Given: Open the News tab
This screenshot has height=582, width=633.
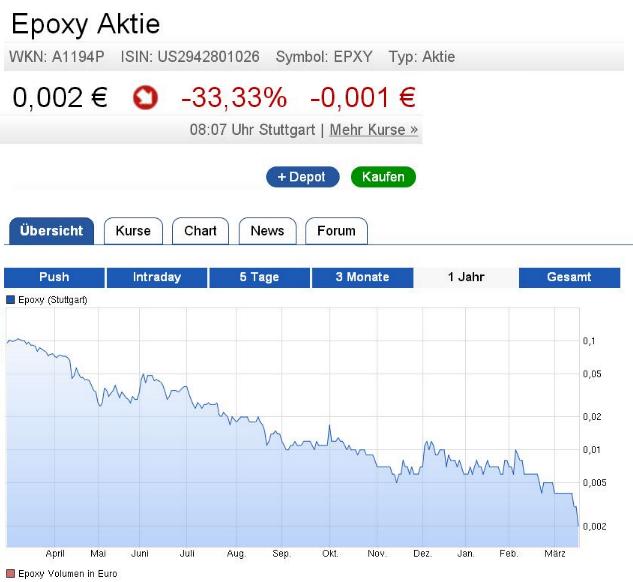Looking at the screenshot, I should pyautogui.click(x=267, y=231).
